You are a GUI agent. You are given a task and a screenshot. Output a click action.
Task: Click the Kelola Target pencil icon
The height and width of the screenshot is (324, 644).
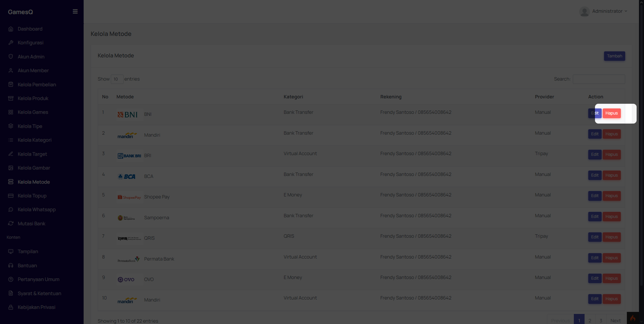[x=11, y=154]
